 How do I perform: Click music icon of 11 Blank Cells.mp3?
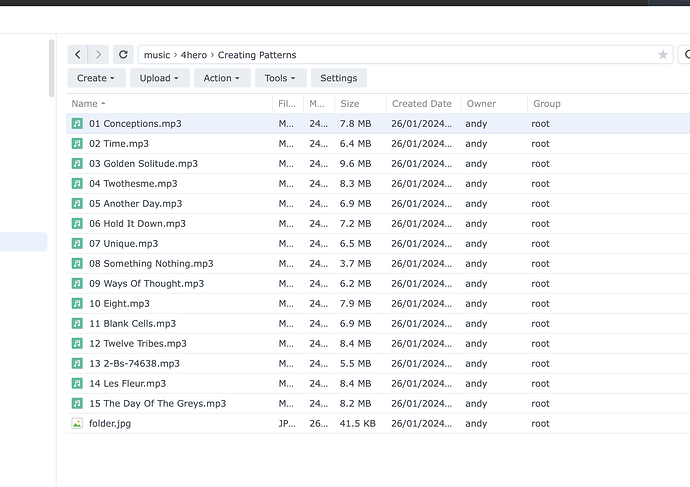point(77,324)
